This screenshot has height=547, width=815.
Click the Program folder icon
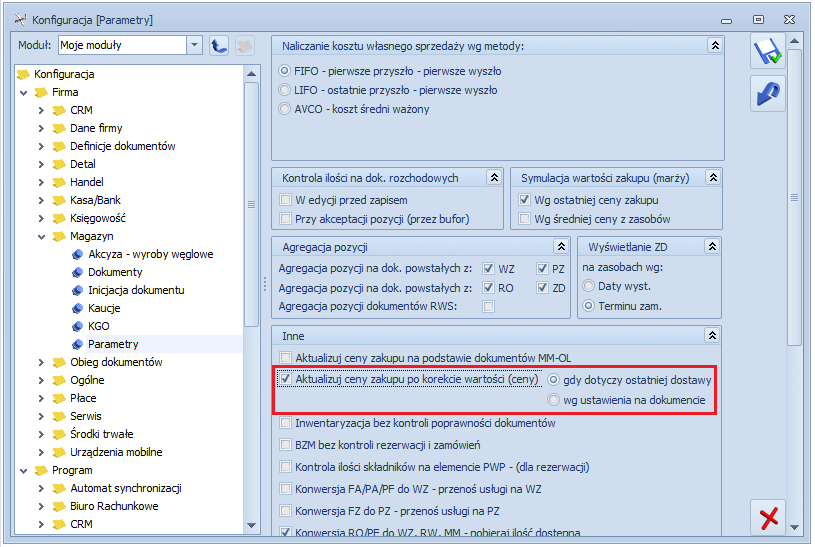(42, 471)
